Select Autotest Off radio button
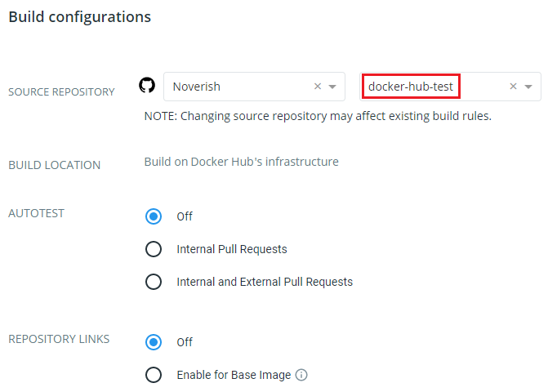 [x=153, y=216]
